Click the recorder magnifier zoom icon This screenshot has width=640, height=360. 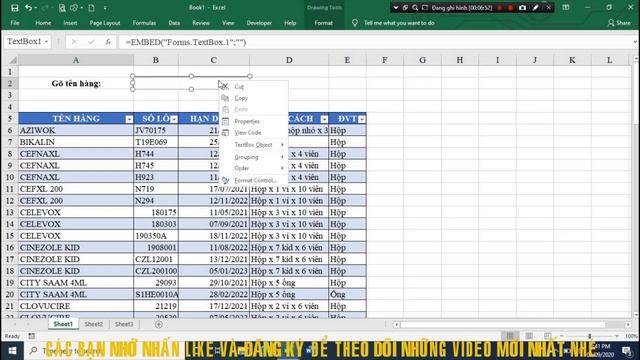415,8
